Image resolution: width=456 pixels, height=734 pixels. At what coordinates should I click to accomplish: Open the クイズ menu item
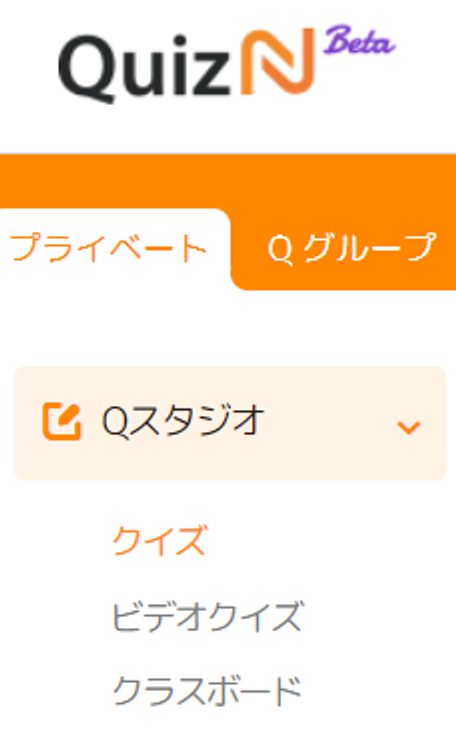tap(159, 540)
